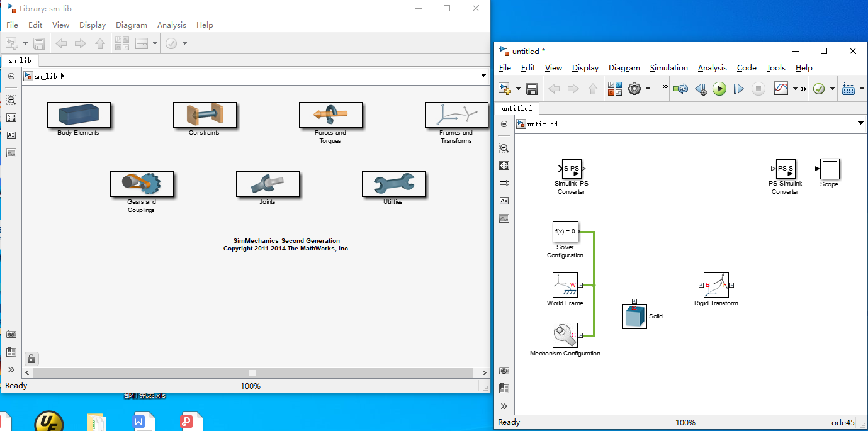The height and width of the screenshot is (431, 868).
Task: Click the ode45 solver indicator in status bar
Action: [842, 422]
